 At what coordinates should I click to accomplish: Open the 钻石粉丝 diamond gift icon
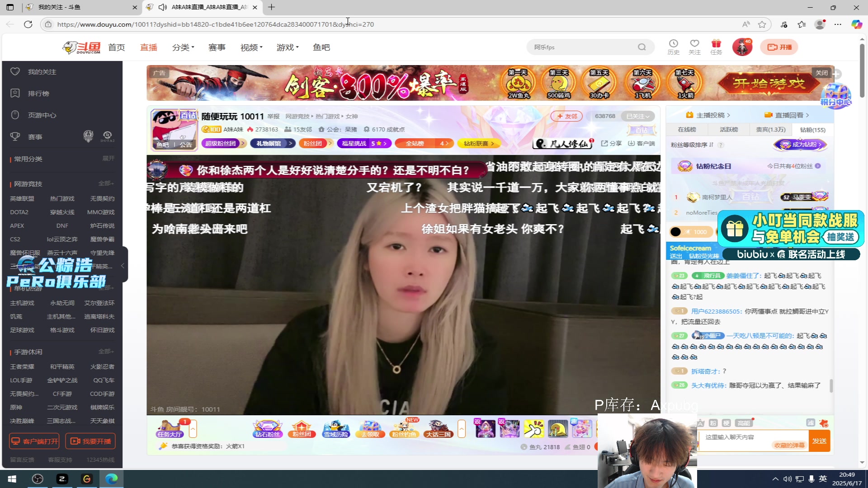[267, 429]
